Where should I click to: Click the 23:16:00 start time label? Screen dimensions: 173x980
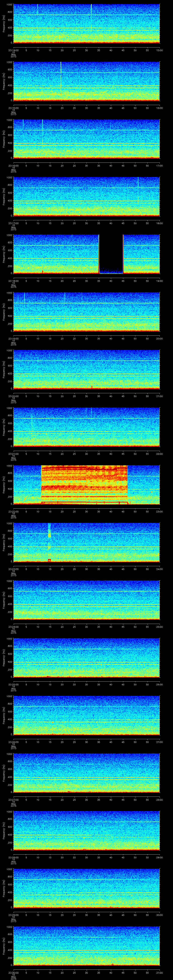pyautogui.click(x=13, y=166)
